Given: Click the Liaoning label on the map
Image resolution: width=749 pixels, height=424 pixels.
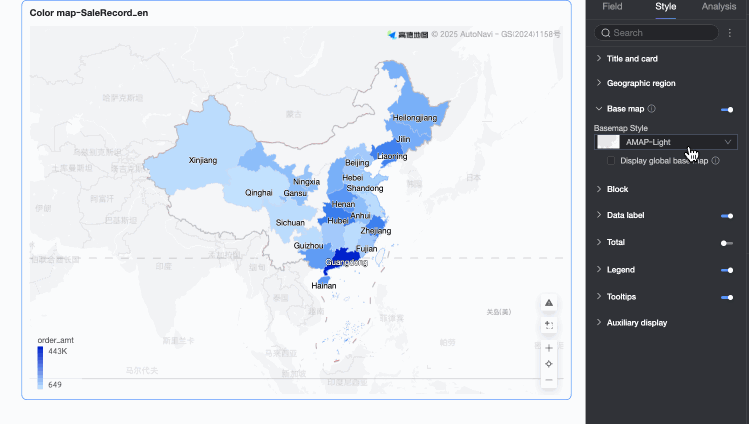Looking at the screenshot, I should 392,156.
